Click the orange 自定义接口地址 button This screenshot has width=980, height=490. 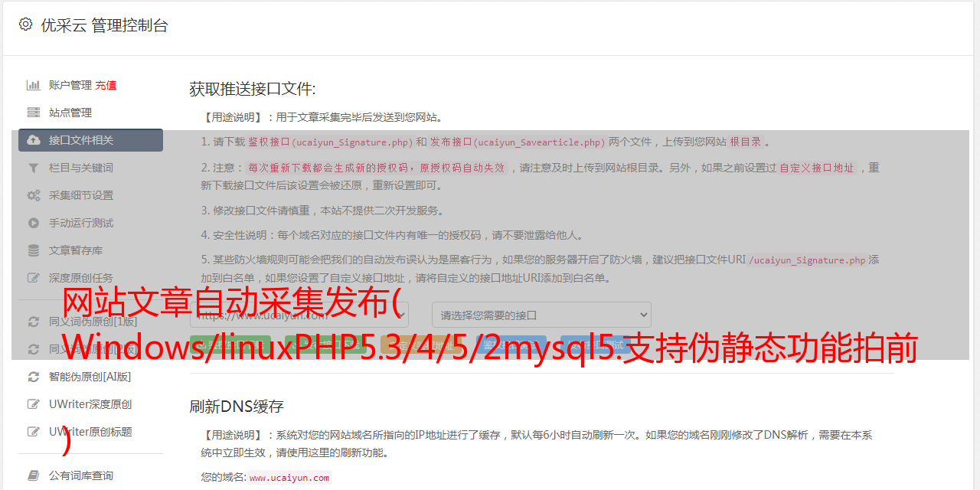pyautogui.click(x=423, y=347)
